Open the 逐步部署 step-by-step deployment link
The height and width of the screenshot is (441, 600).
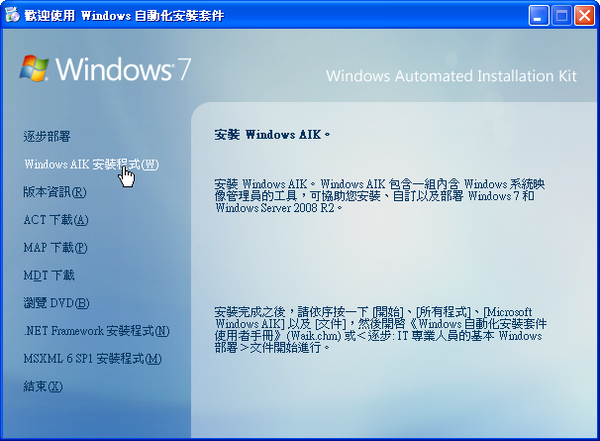47,136
